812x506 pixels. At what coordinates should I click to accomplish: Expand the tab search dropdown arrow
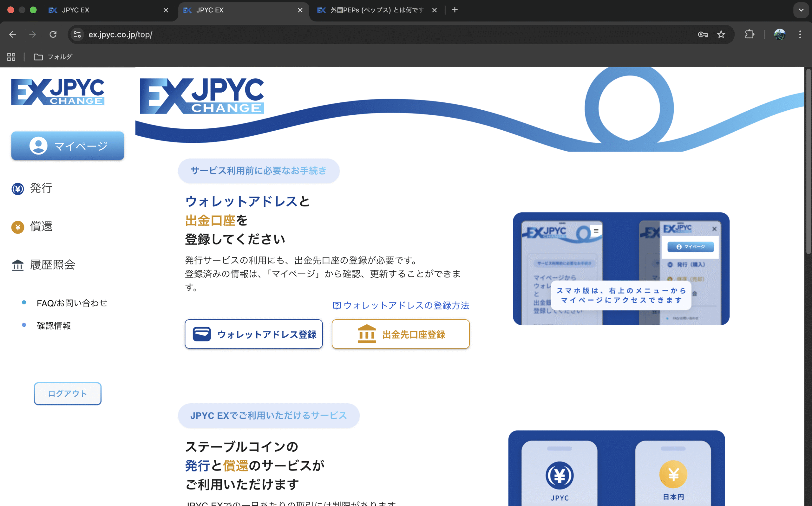801,10
